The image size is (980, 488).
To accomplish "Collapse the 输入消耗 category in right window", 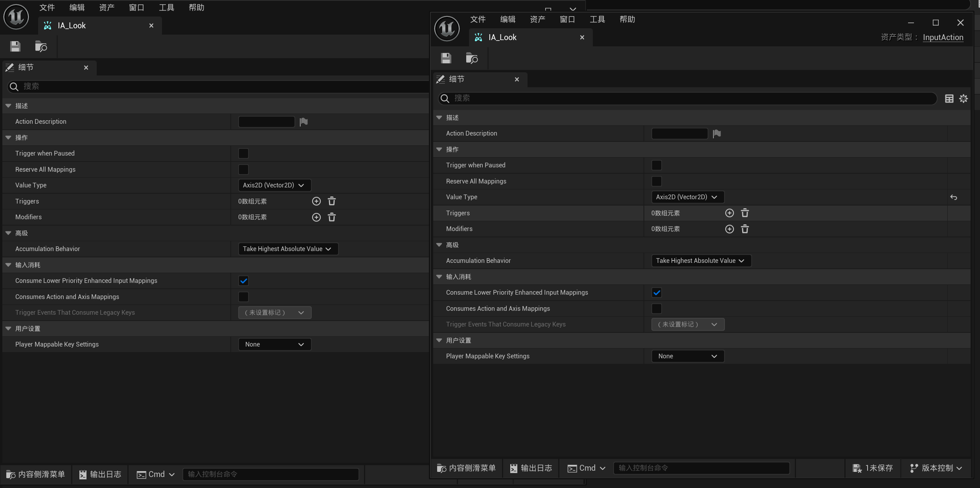I will click(x=439, y=277).
